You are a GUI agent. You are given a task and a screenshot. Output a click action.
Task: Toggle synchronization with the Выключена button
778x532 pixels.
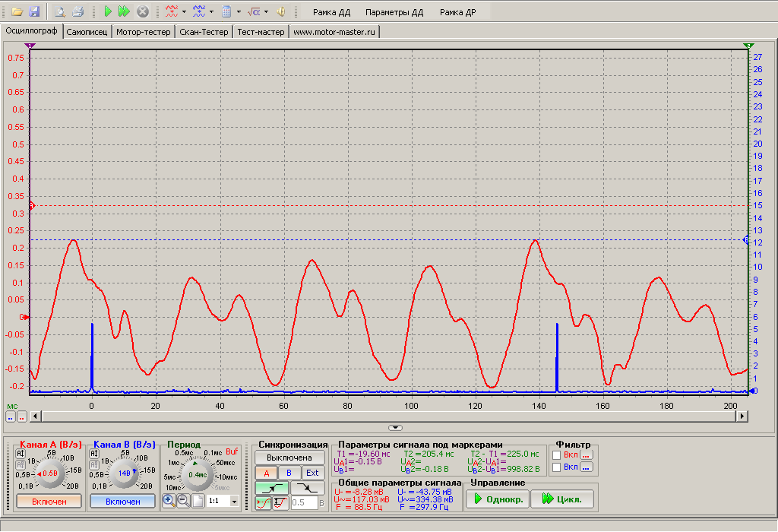pos(289,458)
